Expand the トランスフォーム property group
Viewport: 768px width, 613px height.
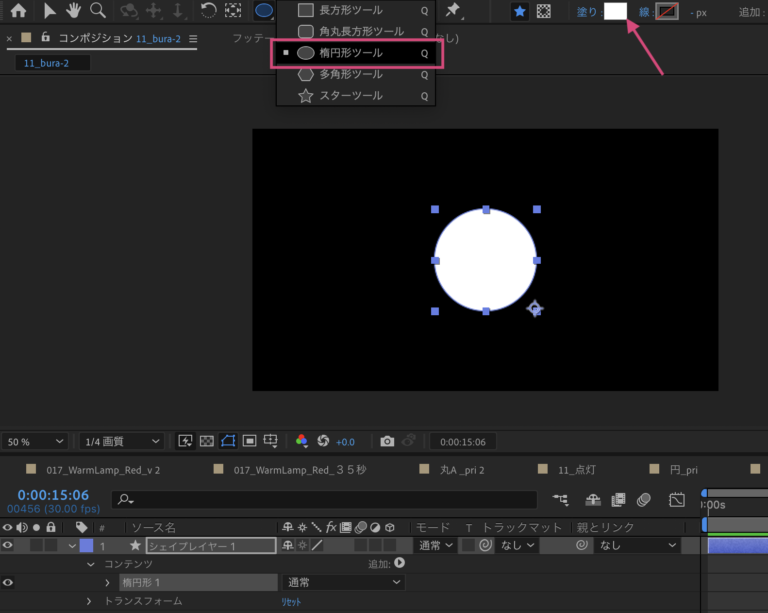pos(89,601)
